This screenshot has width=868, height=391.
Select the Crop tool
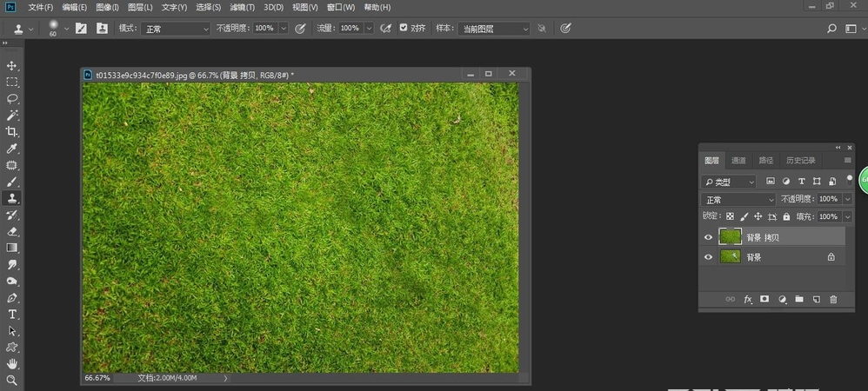(12, 131)
